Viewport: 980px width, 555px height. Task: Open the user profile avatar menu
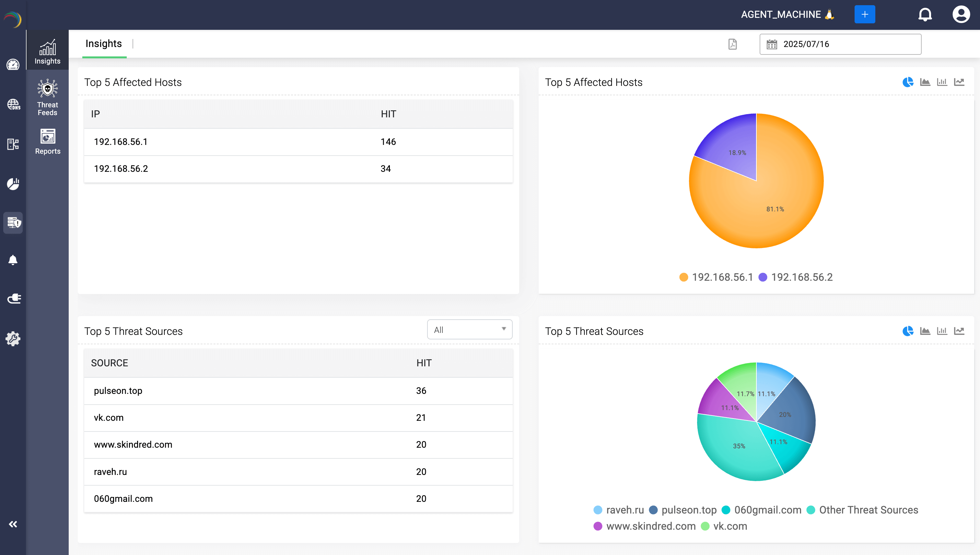pos(961,15)
